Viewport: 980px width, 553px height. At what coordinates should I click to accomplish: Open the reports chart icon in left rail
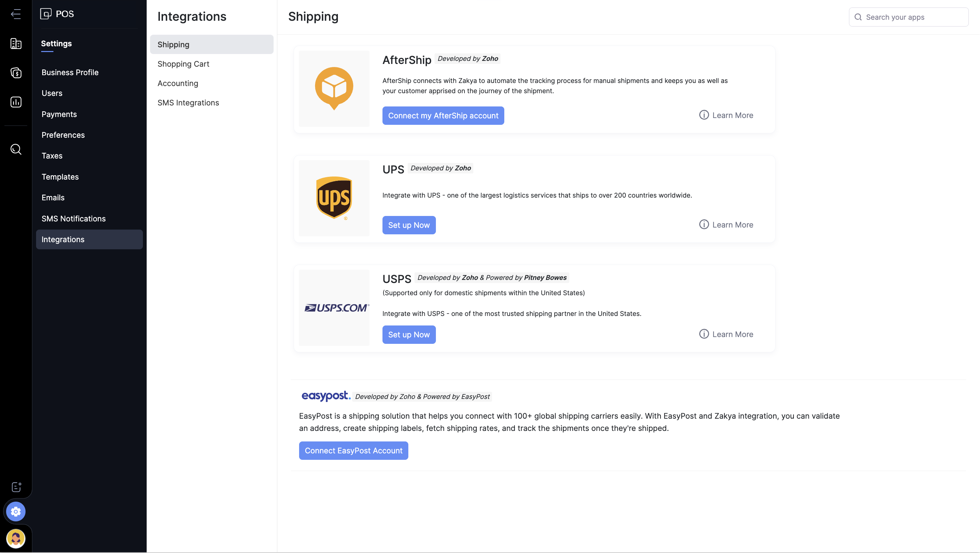16,102
